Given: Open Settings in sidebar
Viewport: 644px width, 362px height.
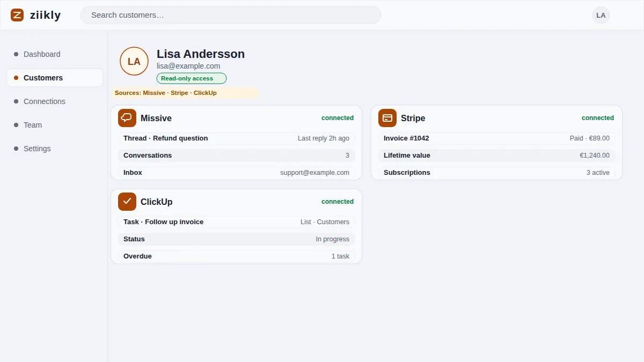Looking at the screenshot, I should pyautogui.click(x=55, y=149).
